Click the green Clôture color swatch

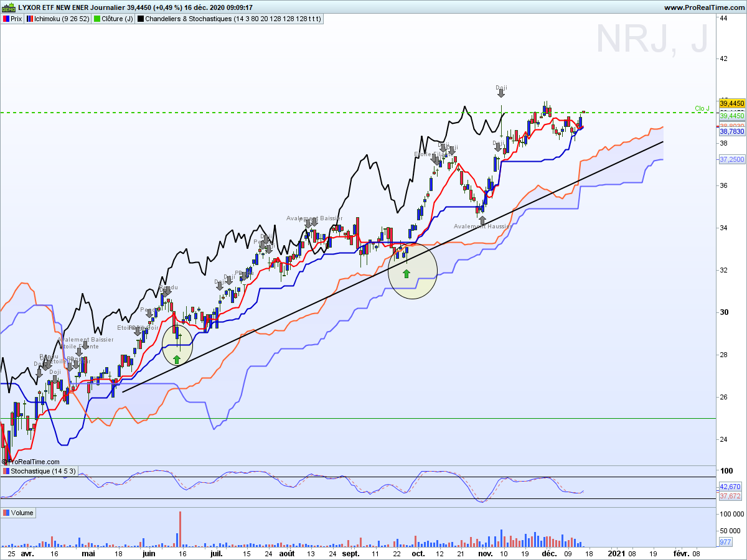coord(96,19)
